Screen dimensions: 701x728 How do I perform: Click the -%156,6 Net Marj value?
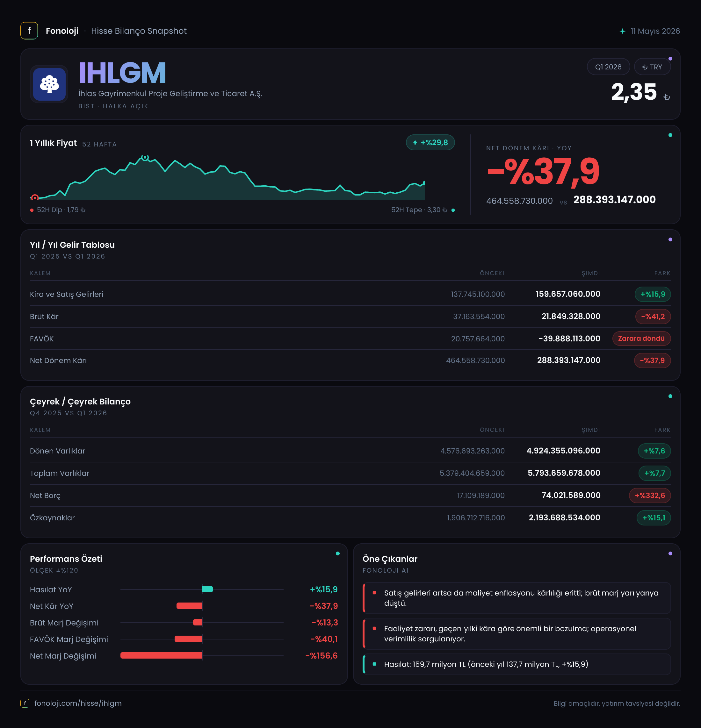click(322, 656)
